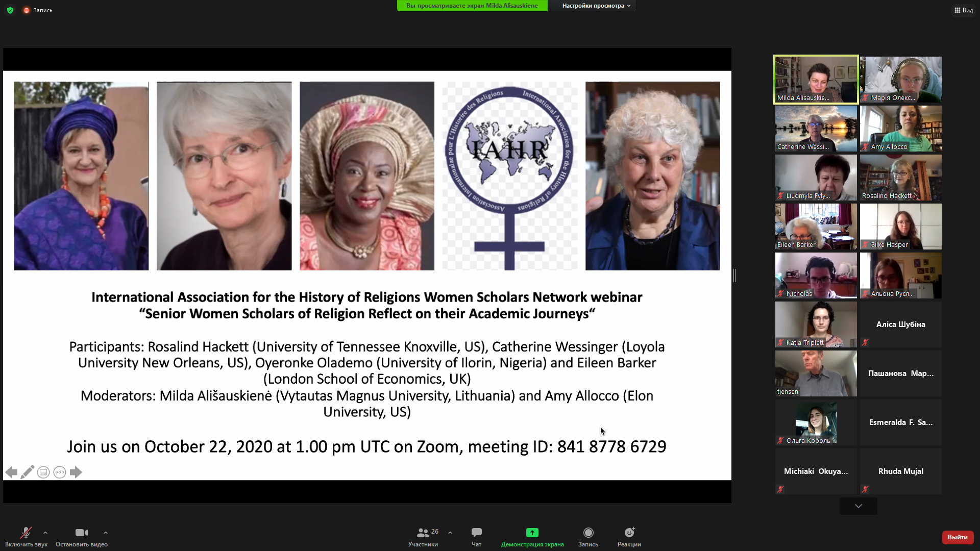Click the red Выйти leave button

point(958,537)
